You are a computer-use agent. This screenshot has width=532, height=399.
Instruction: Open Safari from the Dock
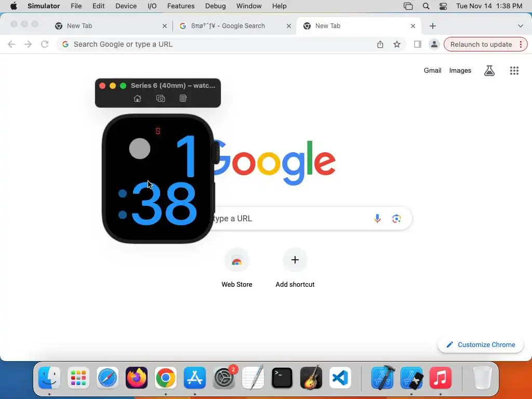tap(108, 378)
